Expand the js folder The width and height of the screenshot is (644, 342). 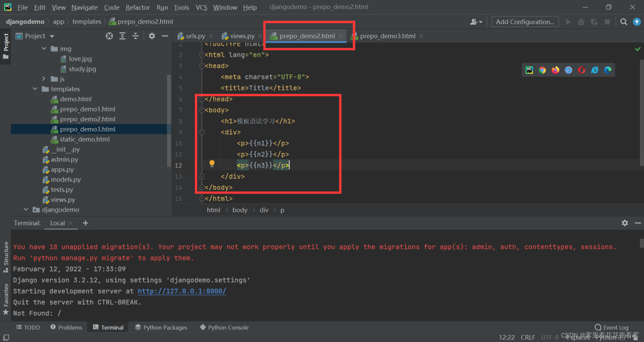44,79
